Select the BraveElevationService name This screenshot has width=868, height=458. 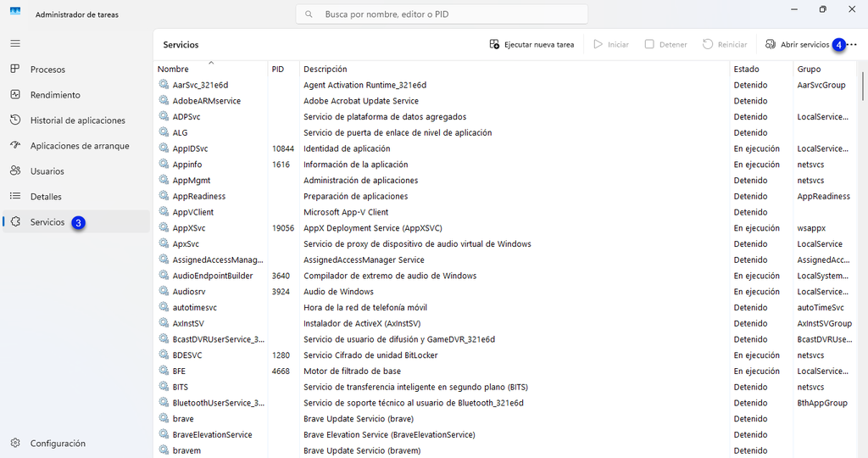[x=212, y=435]
